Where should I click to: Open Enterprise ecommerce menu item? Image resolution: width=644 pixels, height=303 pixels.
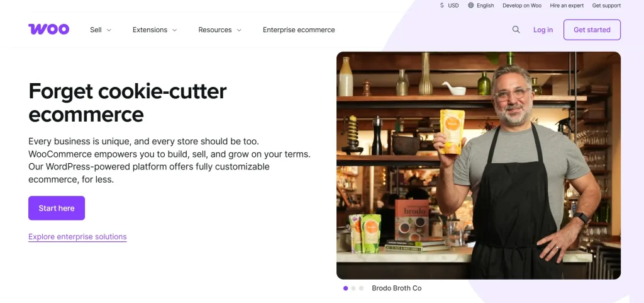299,30
